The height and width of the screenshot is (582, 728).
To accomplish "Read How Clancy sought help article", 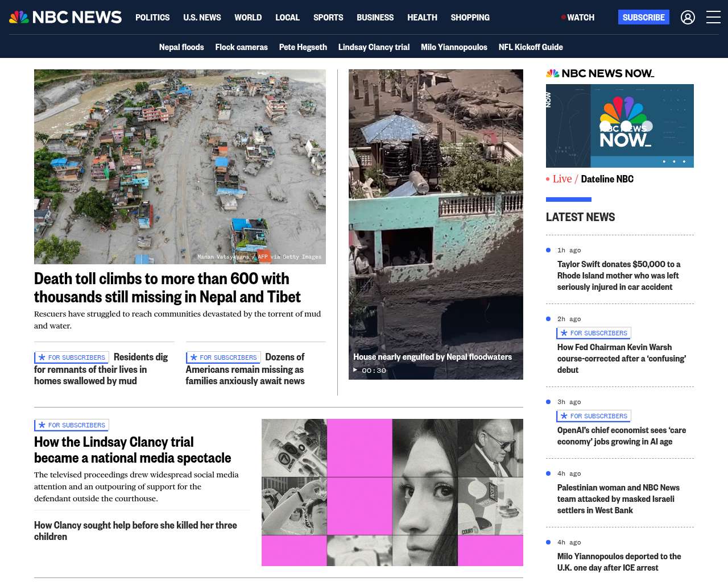I will (135, 531).
